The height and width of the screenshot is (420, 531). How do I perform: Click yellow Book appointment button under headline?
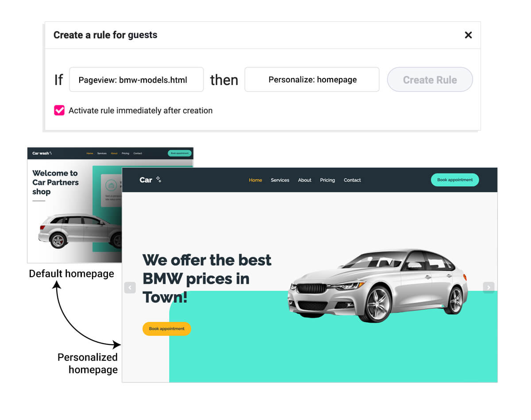point(167,329)
